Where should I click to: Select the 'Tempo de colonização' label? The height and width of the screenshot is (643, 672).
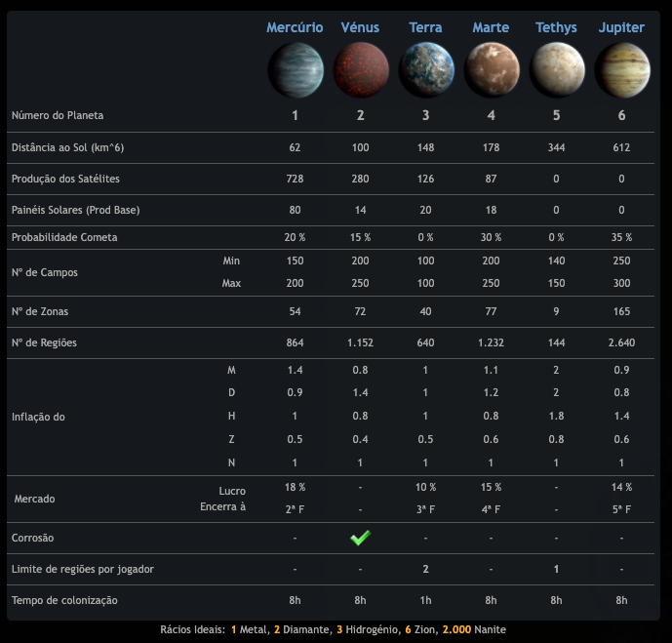[x=64, y=600]
